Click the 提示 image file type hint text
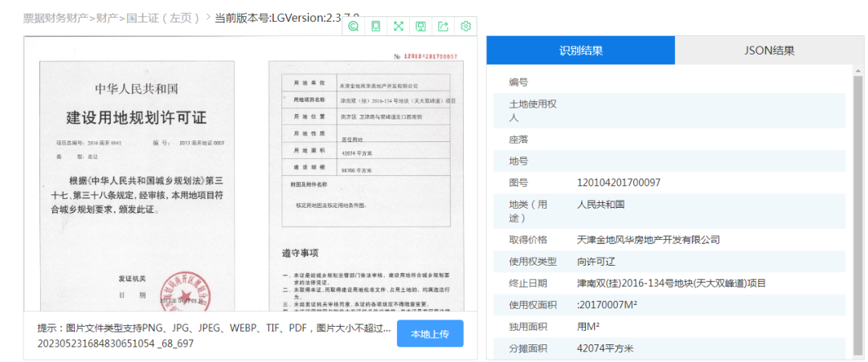The width and height of the screenshot is (868, 362). point(214,327)
